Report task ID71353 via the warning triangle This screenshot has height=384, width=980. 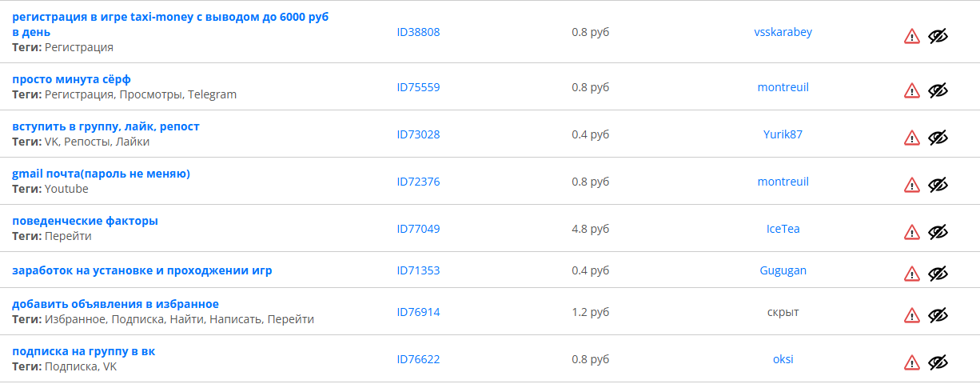(912, 274)
